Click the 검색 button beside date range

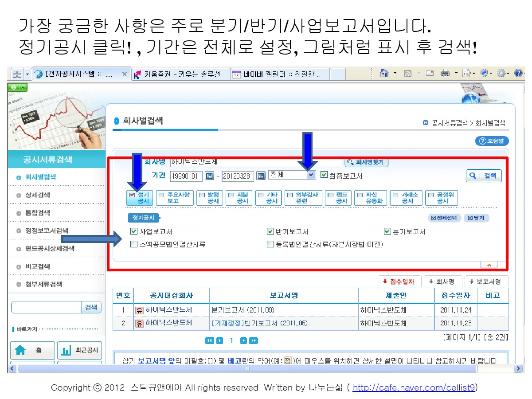click(x=484, y=176)
